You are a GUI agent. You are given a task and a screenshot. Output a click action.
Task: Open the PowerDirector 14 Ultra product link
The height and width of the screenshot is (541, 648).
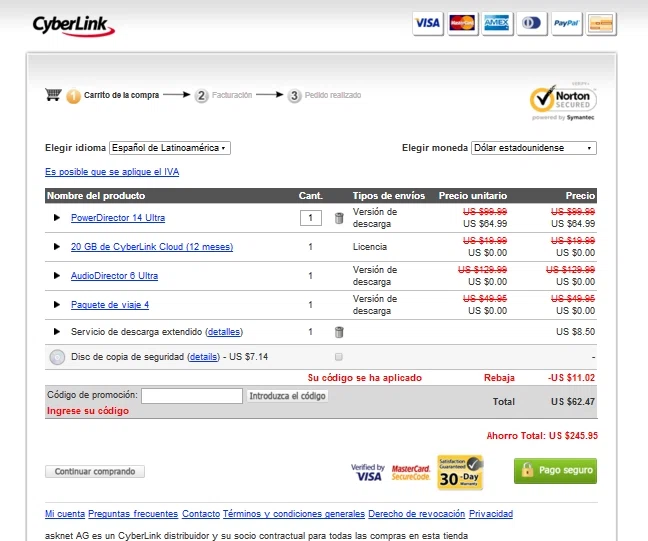(x=118, y=218)
